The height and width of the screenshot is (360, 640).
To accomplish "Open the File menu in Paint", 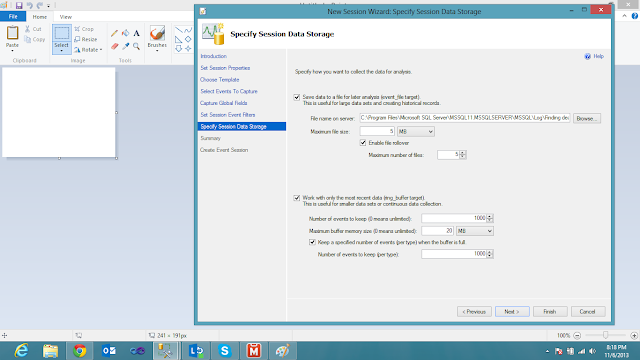I will click(x=13, y=16).
